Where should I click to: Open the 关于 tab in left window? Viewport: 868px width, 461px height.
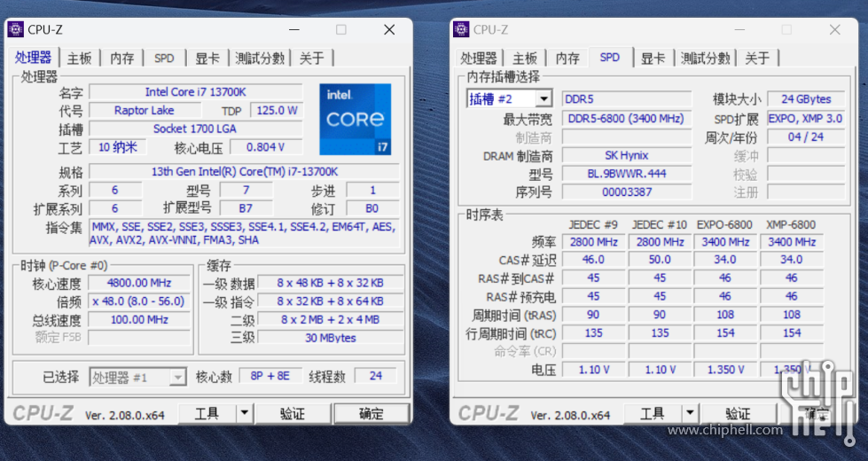coord(312,59)
